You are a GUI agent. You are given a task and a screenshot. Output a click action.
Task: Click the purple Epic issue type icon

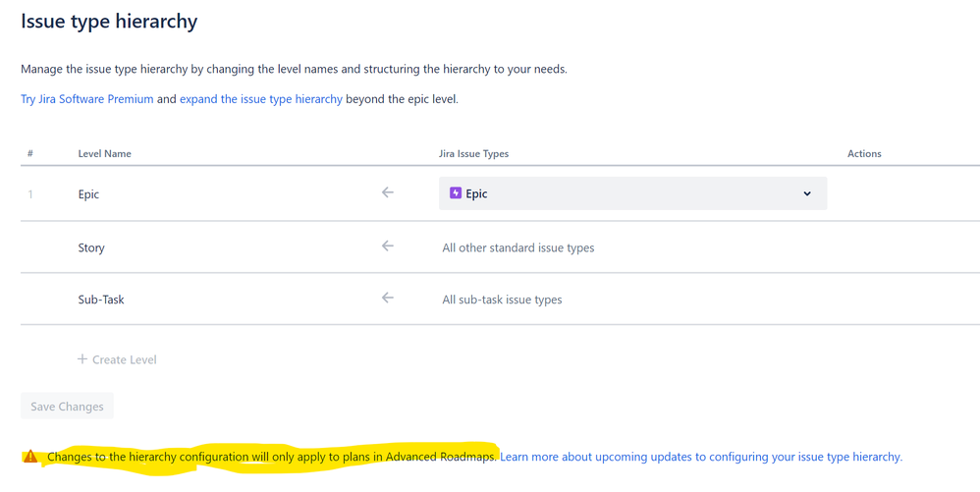(x=456, y=193)
